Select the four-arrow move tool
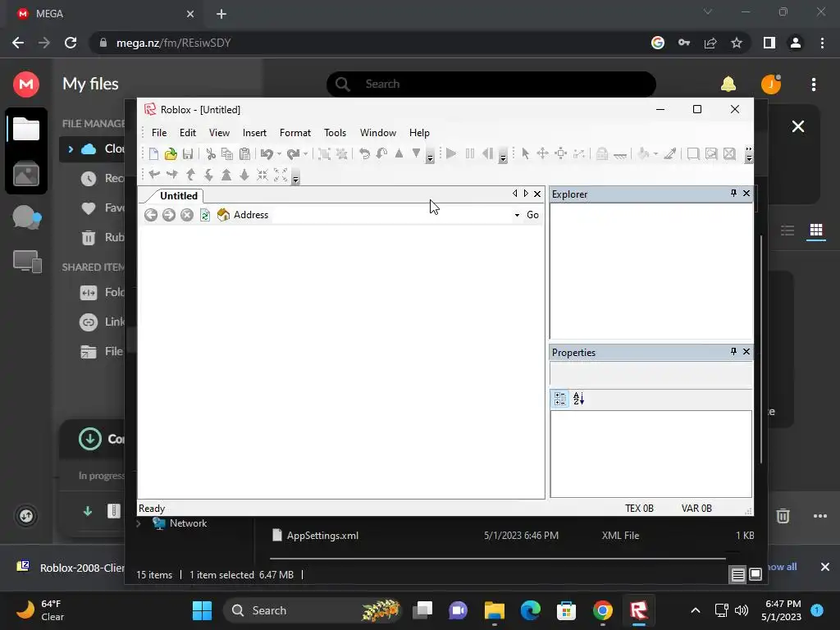840x630 pixels. pos(543,154)
